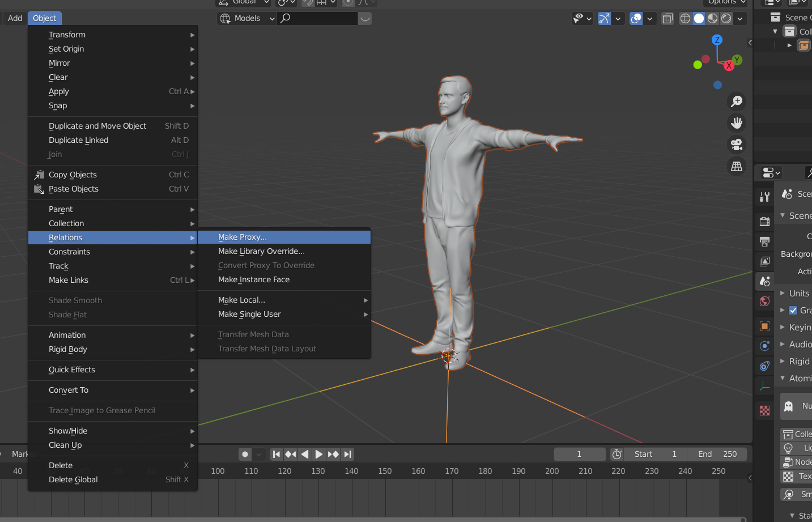Open the Output properties tab

764,241
